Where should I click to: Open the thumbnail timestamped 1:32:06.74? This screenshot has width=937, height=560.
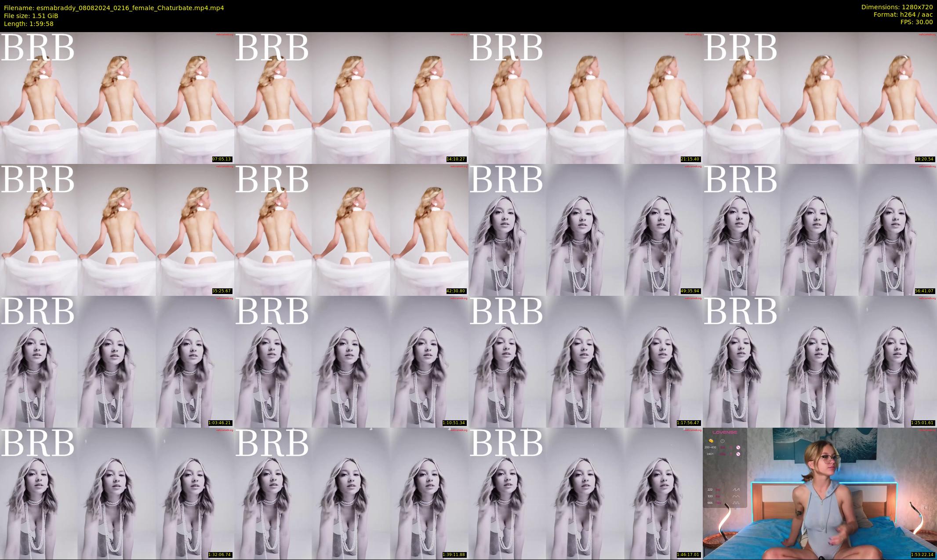(117, 493)
